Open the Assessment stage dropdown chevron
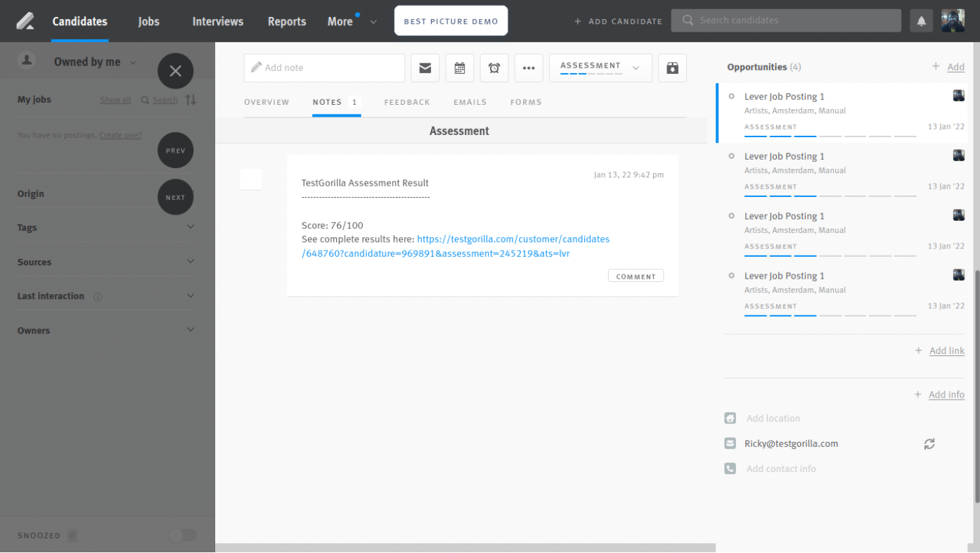 coord(635,68)
